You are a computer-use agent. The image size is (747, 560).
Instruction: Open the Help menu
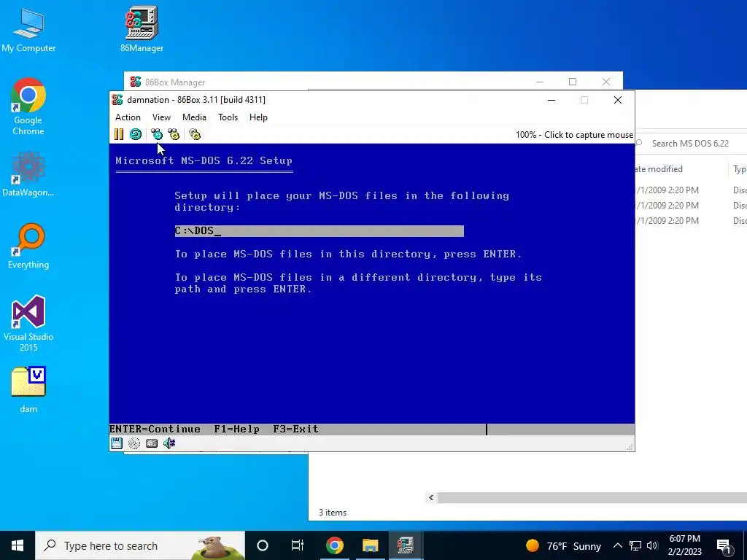258,117
